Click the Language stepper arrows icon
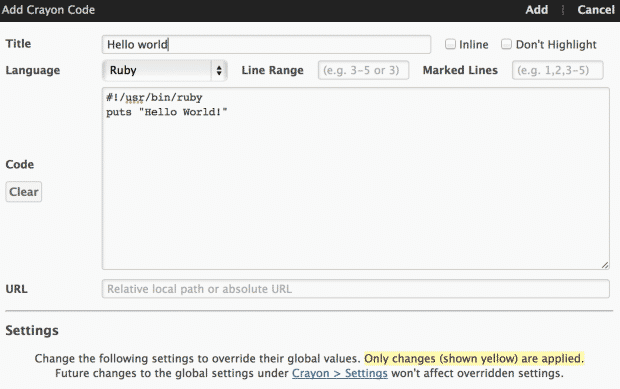The height and width of the screenshot is (389, 620). [x=219, y=70]
